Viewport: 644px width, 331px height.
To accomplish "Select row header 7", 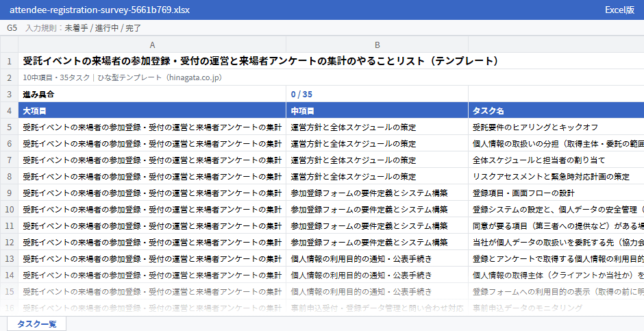I will (9, 160).
